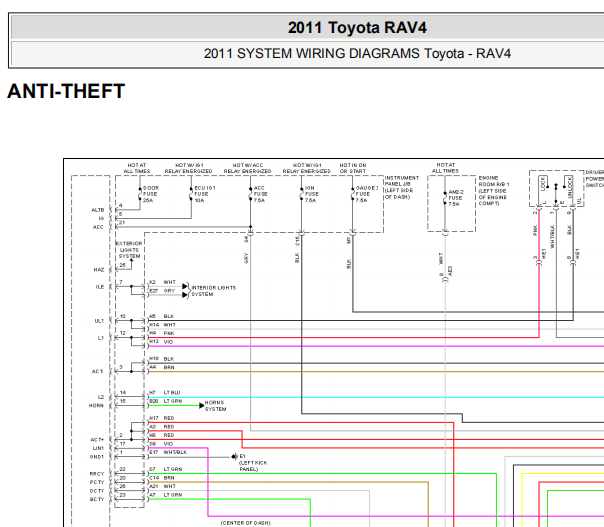The width and height of the screenshot is (604, 527).
Task: Click the A7 LT GRN wire label
Action: (x=166, y=495)
